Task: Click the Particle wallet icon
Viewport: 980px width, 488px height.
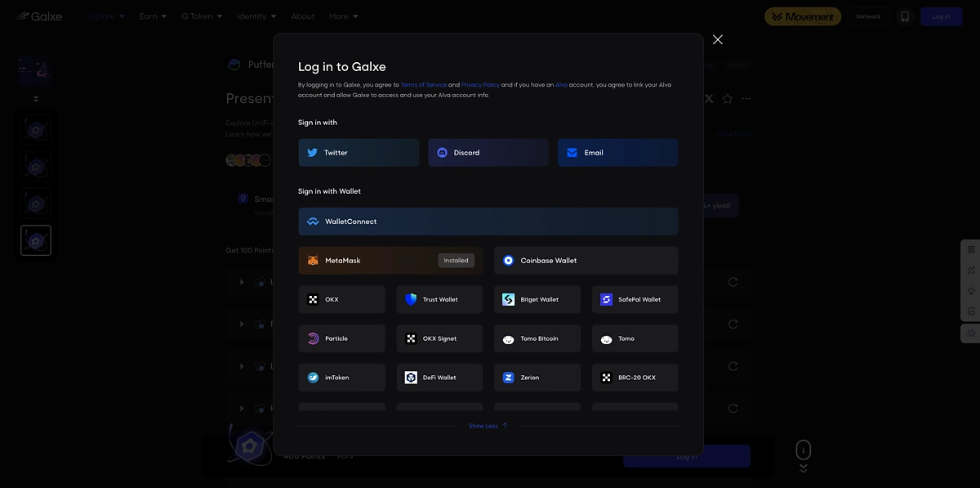Action: [313, 338]
